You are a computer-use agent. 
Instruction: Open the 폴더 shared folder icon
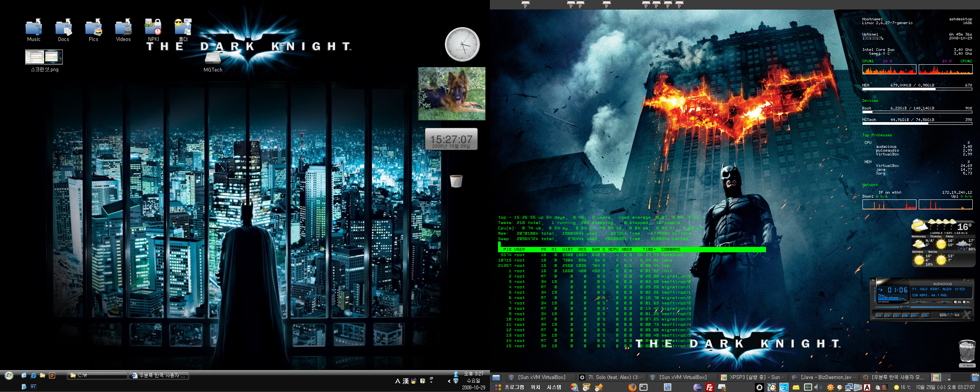[183, 30]
